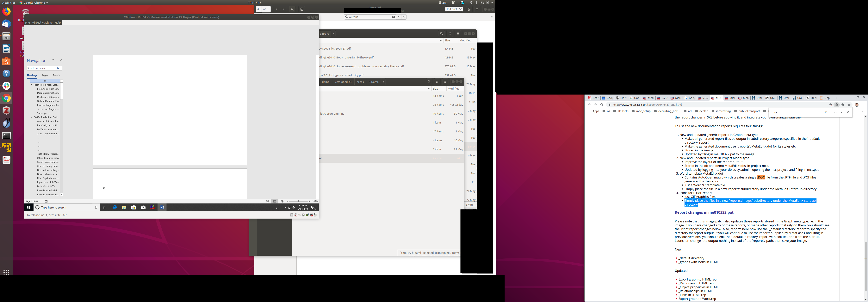Screen dimensions: 868x302
Task: Open Terminal from Ubuntu dock
Action: click(6, 136)
